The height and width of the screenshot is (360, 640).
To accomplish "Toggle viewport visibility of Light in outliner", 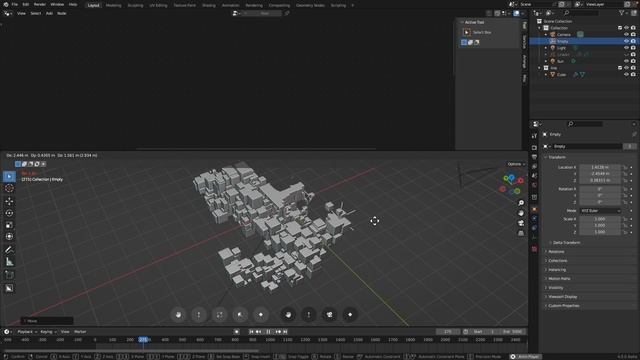I will (x=627, y=48).
